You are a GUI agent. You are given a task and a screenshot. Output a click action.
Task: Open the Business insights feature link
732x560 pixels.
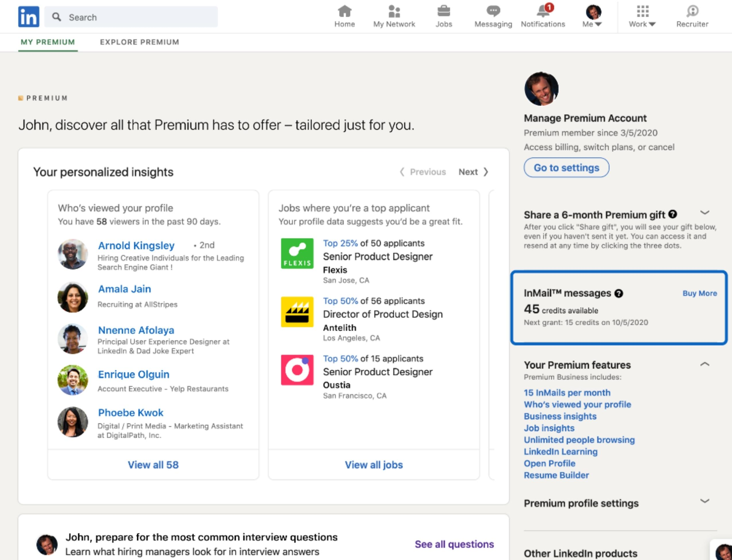click(x=560, y=416)
